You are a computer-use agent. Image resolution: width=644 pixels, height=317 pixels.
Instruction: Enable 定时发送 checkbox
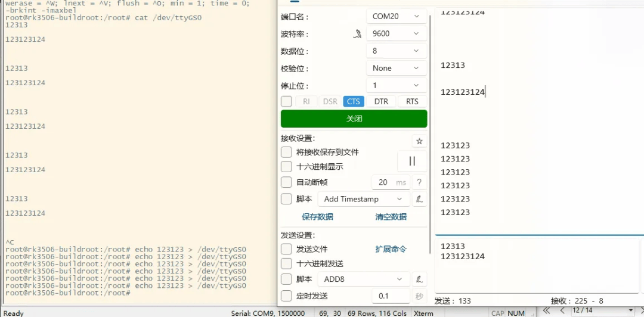point(286,296)
